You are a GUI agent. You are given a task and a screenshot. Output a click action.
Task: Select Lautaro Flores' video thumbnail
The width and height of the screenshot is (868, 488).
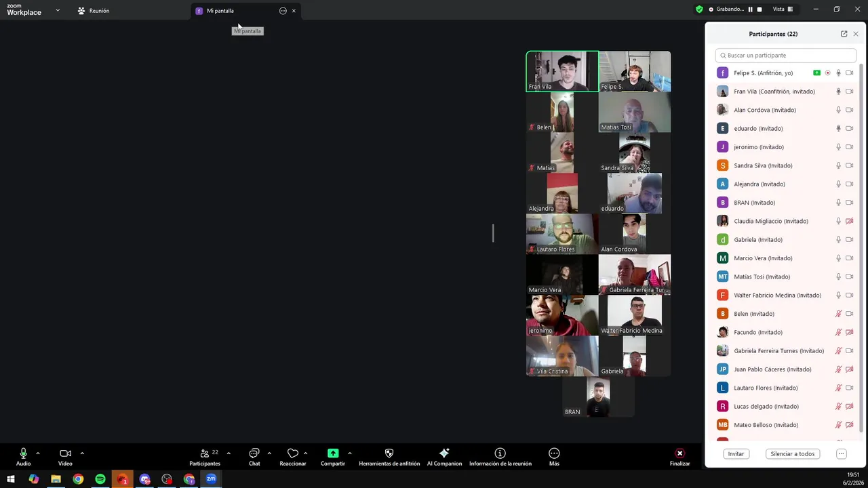click(x=562, y=234)
